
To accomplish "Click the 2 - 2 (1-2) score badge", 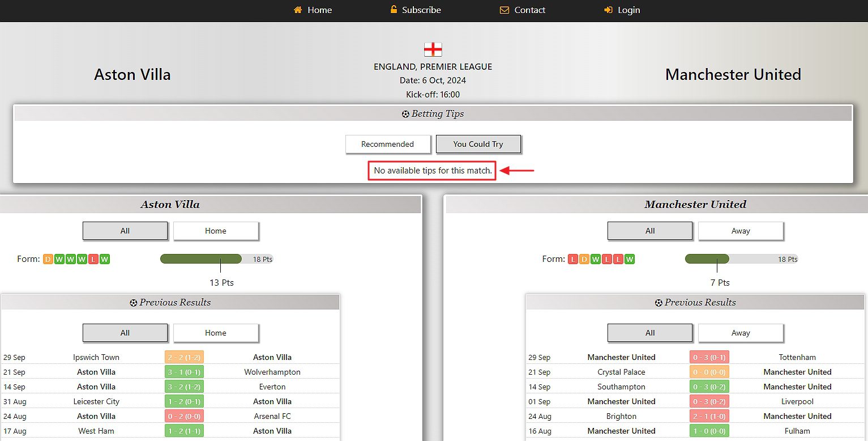I will 184,357.
